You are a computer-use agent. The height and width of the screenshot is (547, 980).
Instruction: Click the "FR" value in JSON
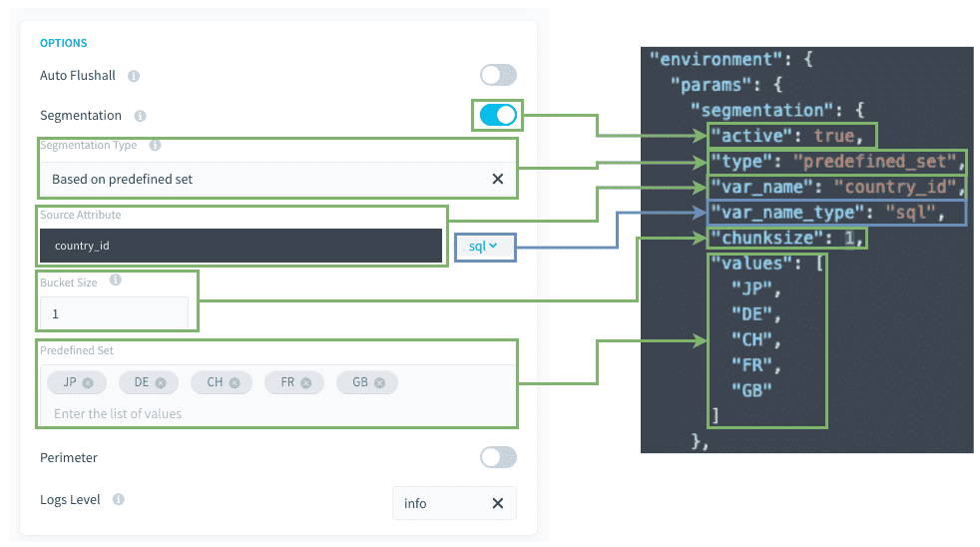click(x=751, y=365)
